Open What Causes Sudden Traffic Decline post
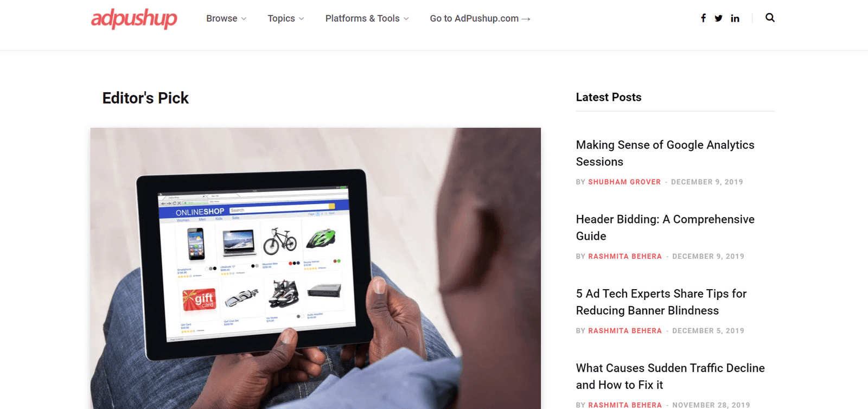The width and height of the screenshot is (868, 409). (x=671, y=376)
